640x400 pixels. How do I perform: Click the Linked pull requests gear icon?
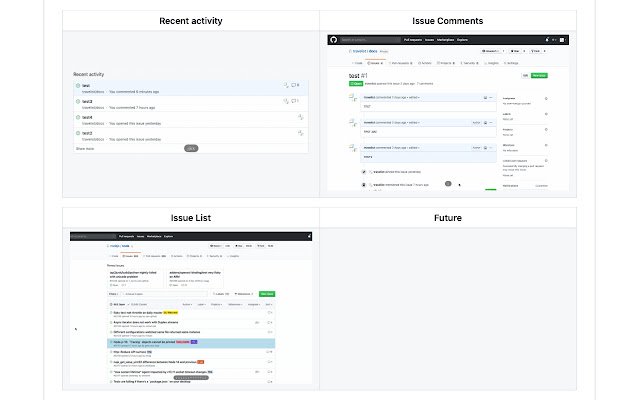pyautogui.click(x=546, y=160)
